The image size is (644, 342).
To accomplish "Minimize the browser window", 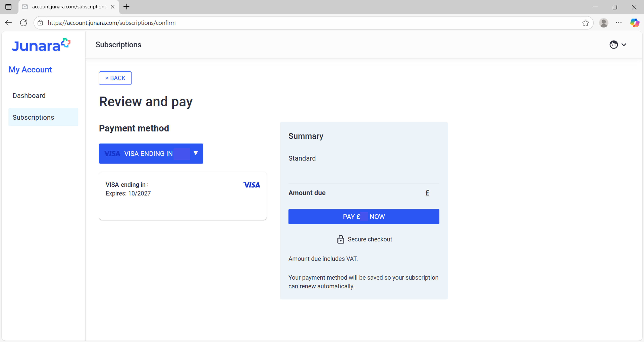I will (x=596, y=7).
